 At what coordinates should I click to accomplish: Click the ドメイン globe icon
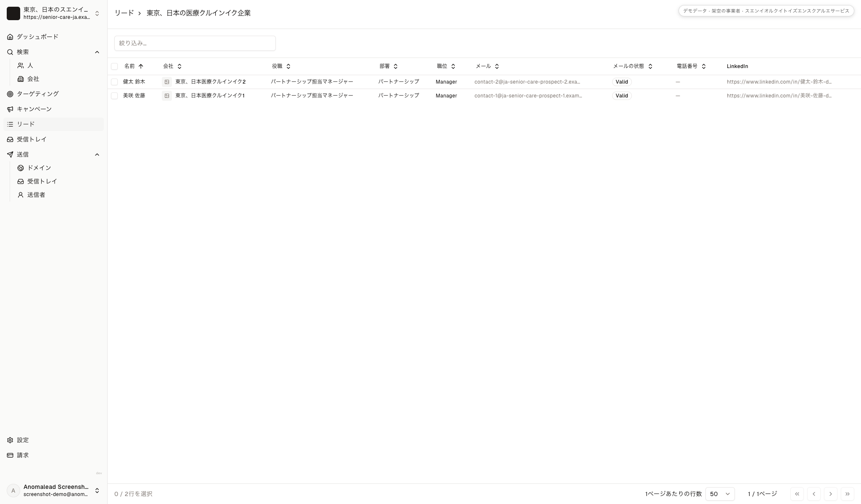click(21, 168)
